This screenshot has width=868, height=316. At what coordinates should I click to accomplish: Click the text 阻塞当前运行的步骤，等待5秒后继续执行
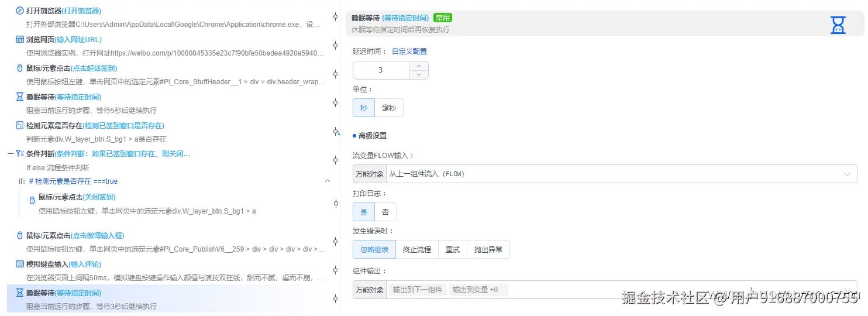(x=91, y=110)
